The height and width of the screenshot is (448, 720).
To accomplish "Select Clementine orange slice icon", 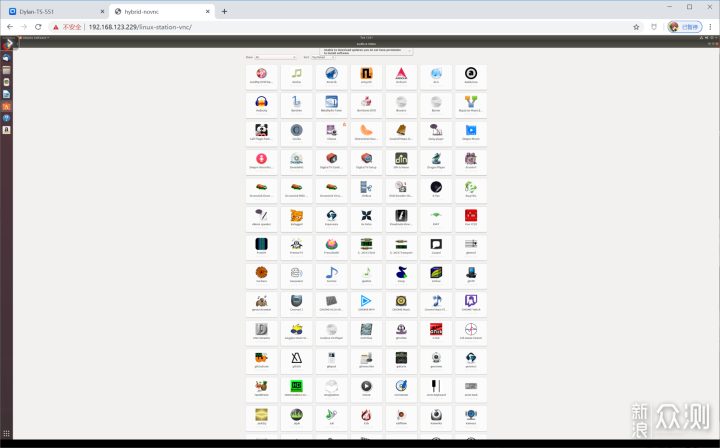I will coord(366,133).
